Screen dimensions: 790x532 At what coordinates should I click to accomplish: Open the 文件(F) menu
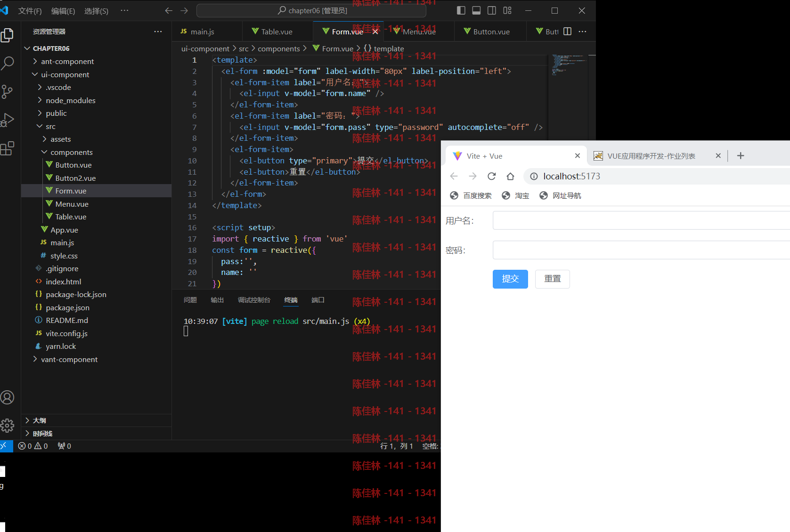(x=30, y=11)
